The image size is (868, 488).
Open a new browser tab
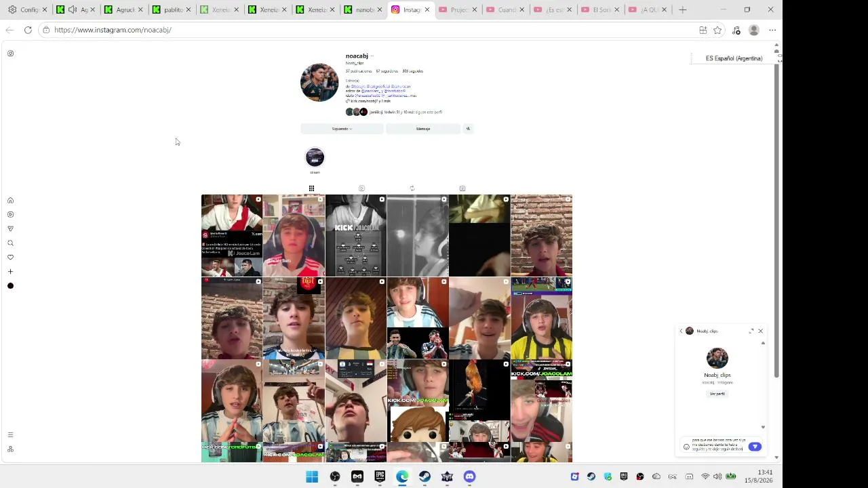(x=683, y=9)
